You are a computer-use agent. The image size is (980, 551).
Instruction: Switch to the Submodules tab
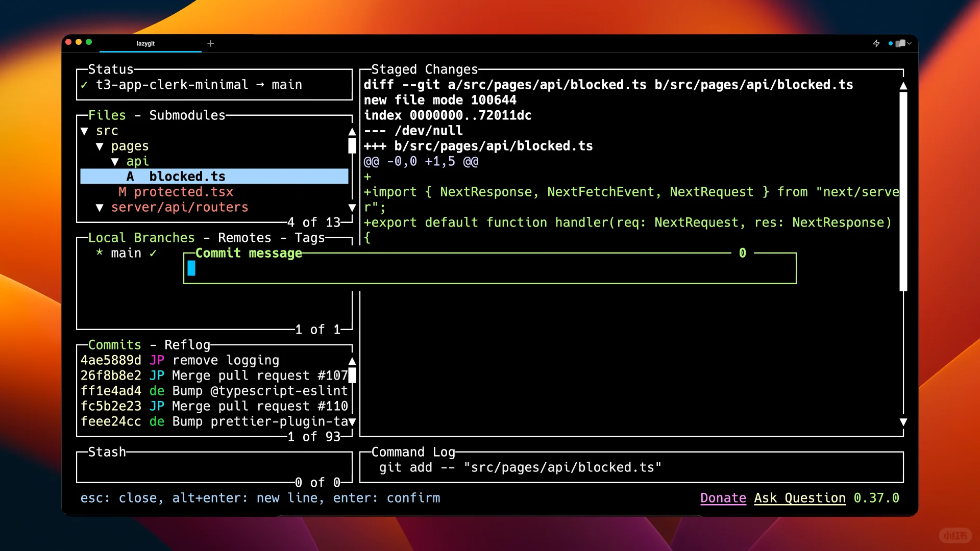pos(187,115)
